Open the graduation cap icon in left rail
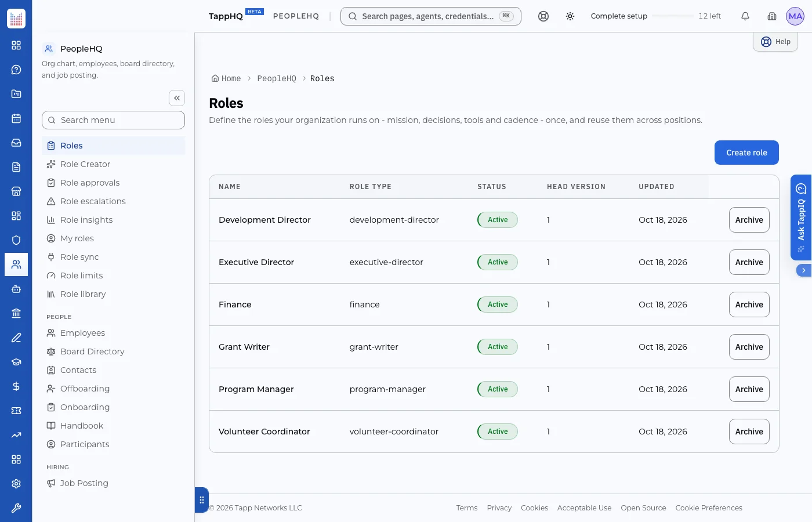 (x=16, y=362)
